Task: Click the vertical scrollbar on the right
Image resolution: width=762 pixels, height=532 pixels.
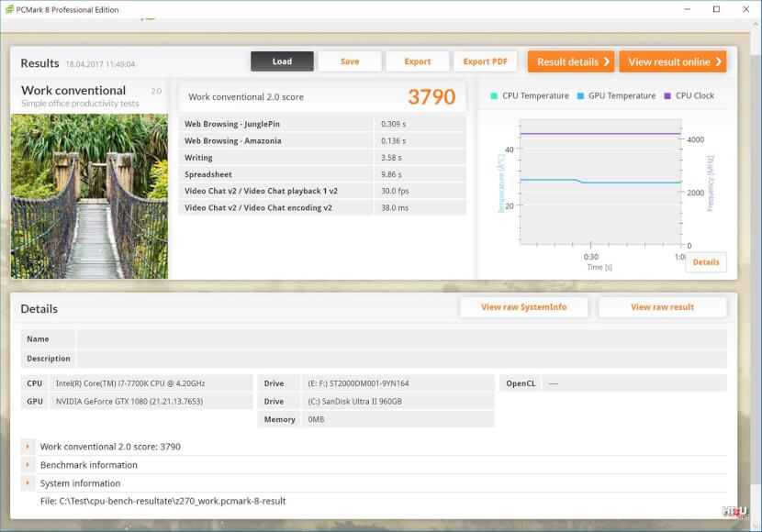Action: 756,272
